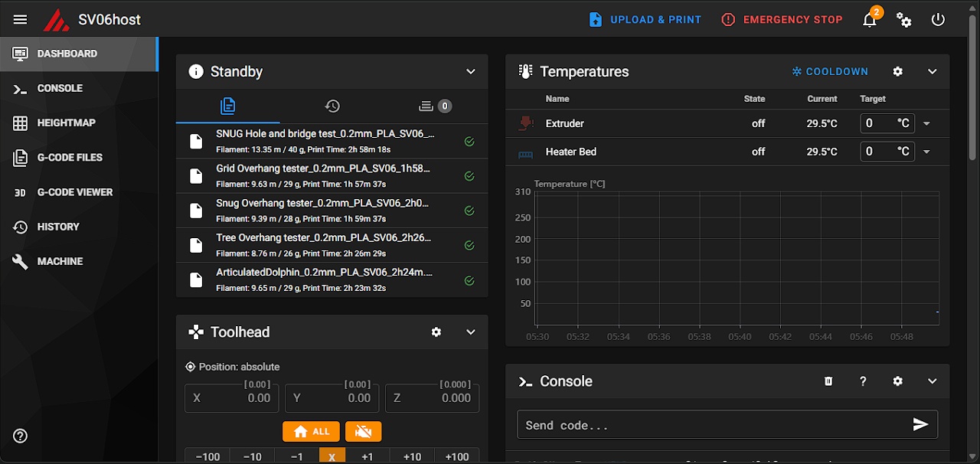Click file icon of ArticulatedDolphin
The height and width of the screenshot is (464, 980).
click(x=196, y=280)
